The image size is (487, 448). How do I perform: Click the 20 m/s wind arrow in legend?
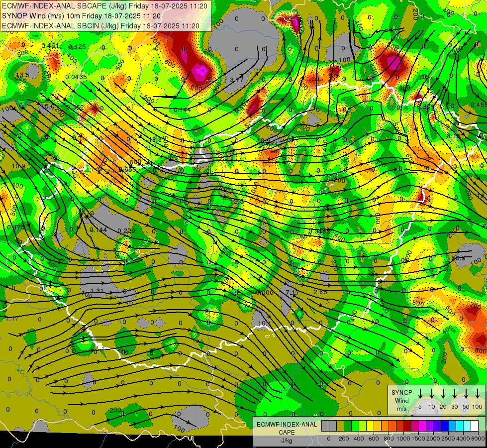(443, 394)
